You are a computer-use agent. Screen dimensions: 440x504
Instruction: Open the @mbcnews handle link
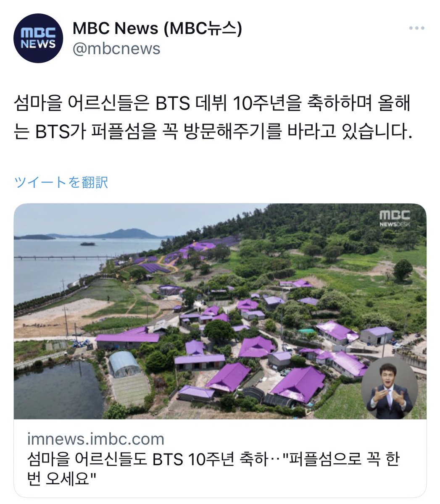click(x=116, y=49)
